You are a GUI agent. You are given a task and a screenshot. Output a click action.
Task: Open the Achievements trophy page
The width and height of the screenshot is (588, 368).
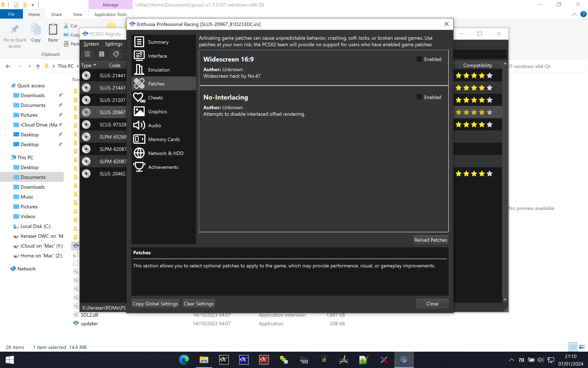pyautogui.click(x=164, y=167)
